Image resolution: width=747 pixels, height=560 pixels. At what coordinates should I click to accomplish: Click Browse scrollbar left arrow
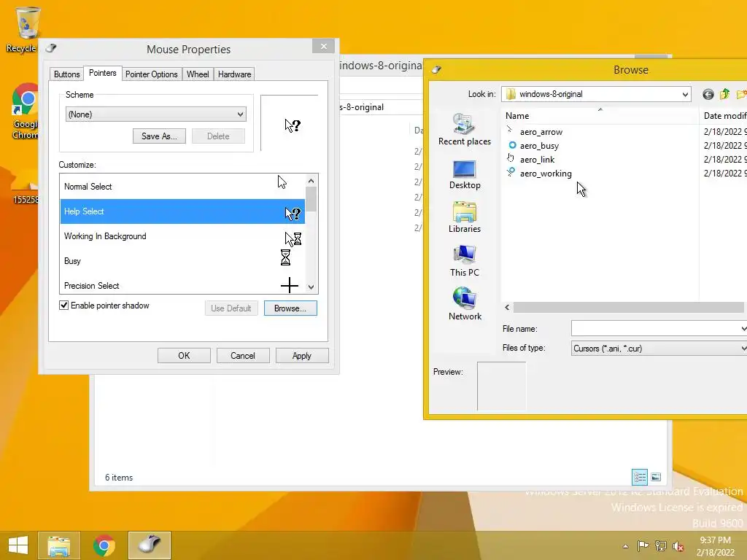507,308
